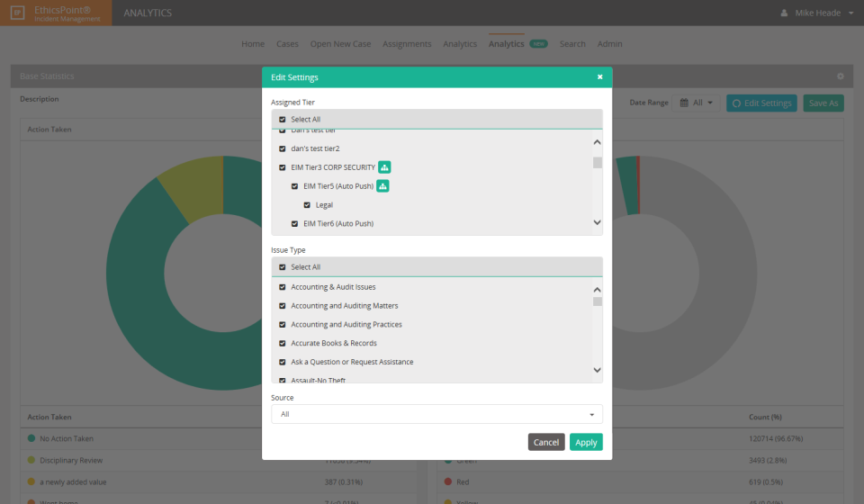
Task: Click the gear icon in Base Statistics panel
Action: (x=840, y=76)
